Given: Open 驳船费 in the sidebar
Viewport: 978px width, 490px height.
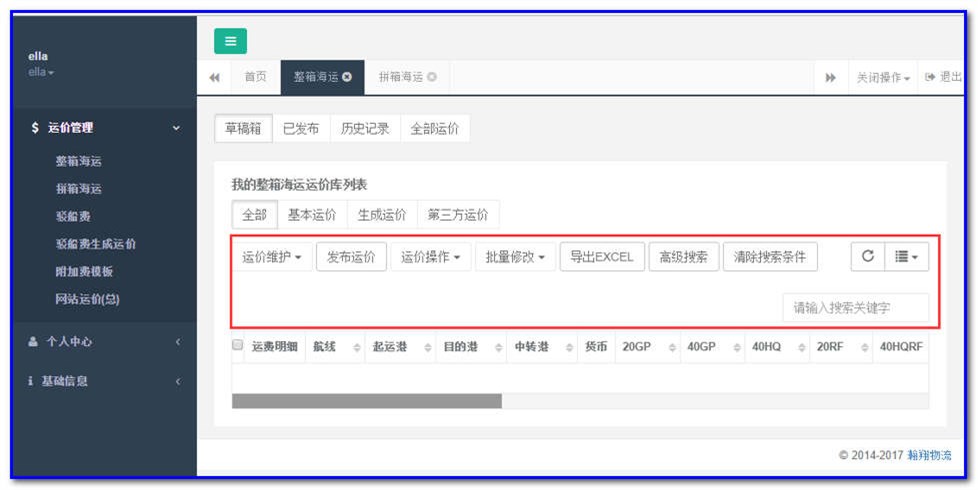Looking at the screenshot, I should click(x=73, y=216).
